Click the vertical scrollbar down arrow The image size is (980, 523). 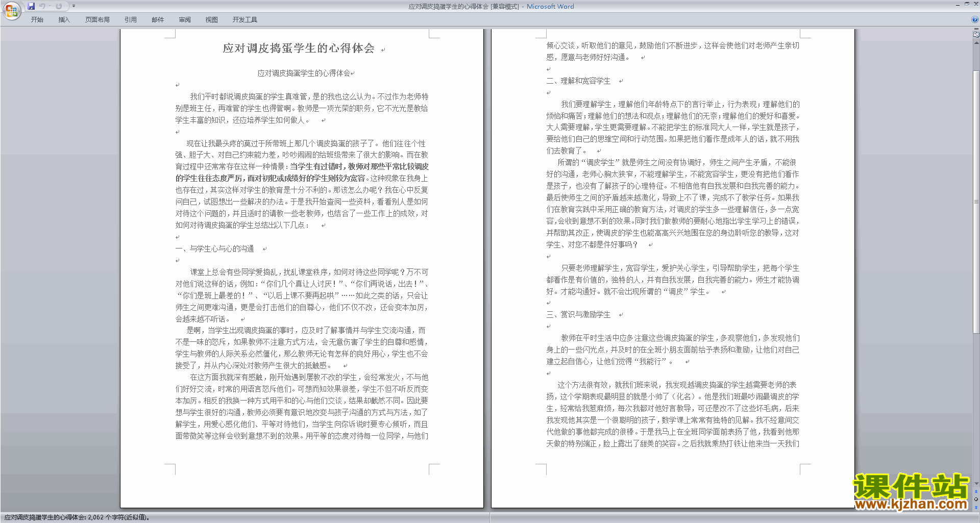tap(976, 484)
